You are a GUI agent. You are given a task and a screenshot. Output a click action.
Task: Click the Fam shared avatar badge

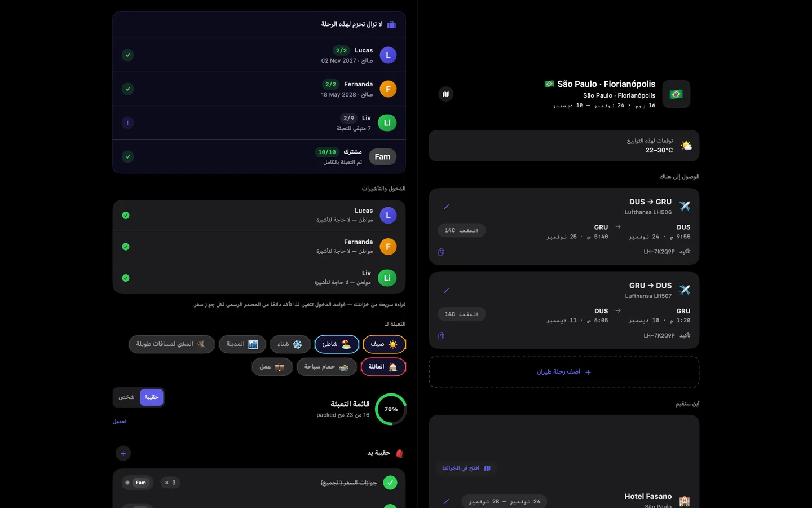tap(382, 157)
